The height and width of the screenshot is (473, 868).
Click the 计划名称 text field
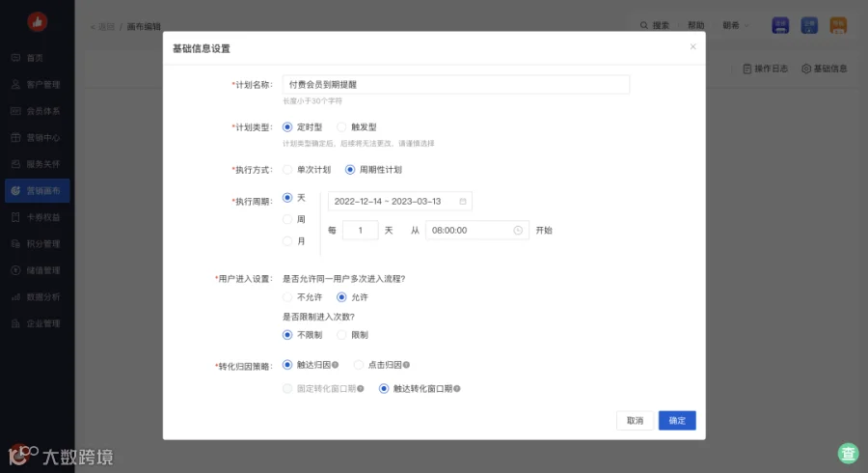tap(456, 85)
